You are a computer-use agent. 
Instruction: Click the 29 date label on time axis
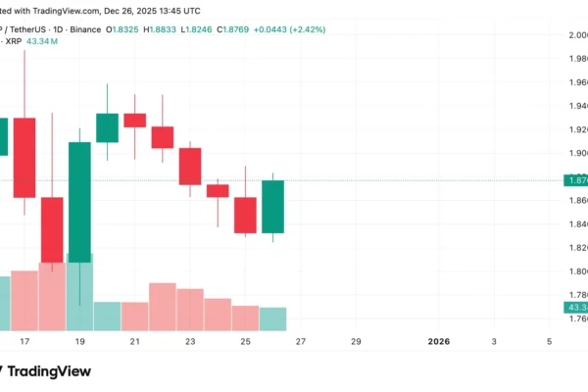pyautogui.click(x=356, y=342)
